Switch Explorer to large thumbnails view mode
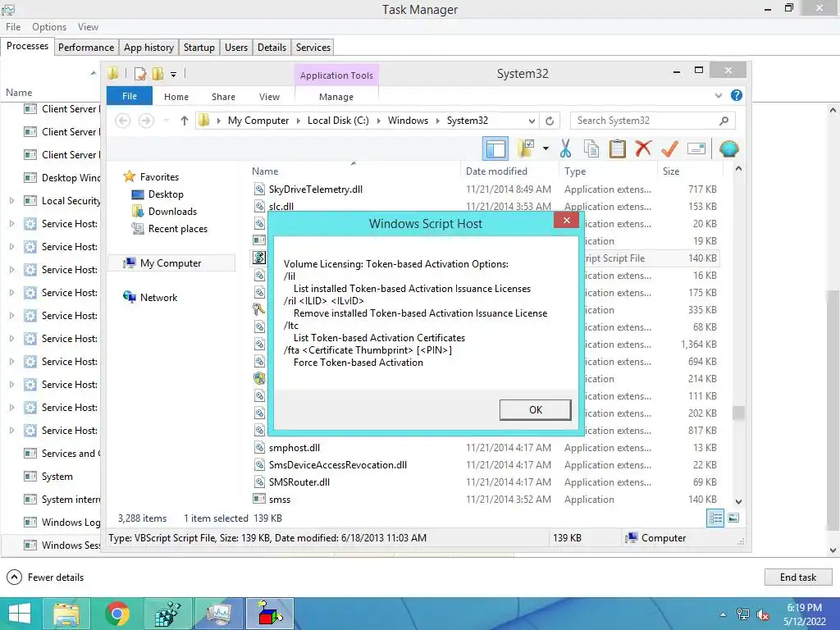840x630 pixels. [734, 518]
